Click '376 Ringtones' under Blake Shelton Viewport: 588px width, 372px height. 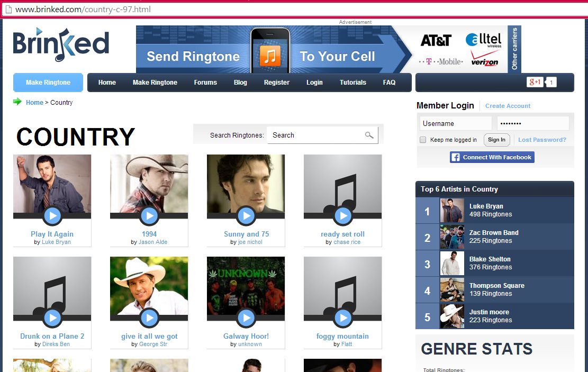[491, 267]
